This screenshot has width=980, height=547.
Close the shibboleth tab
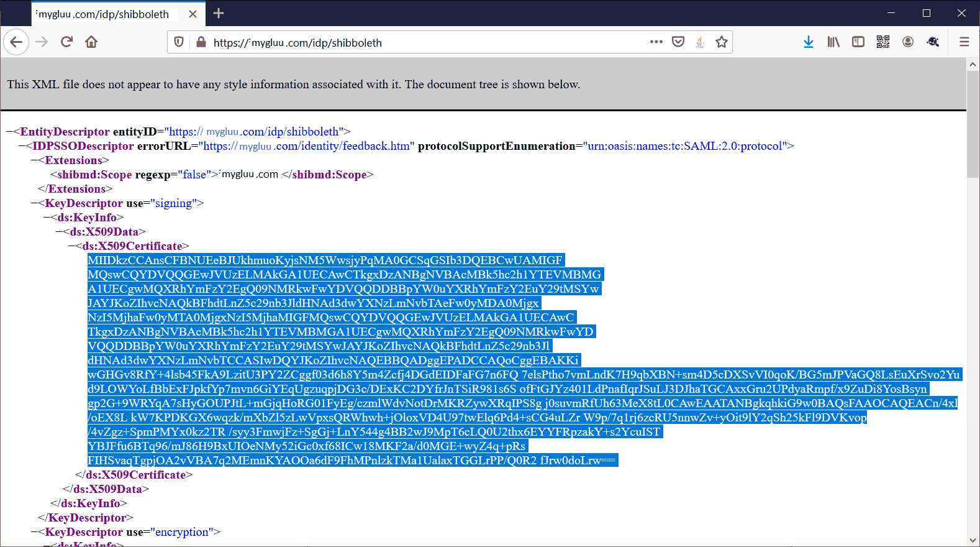tap(193, 14)
